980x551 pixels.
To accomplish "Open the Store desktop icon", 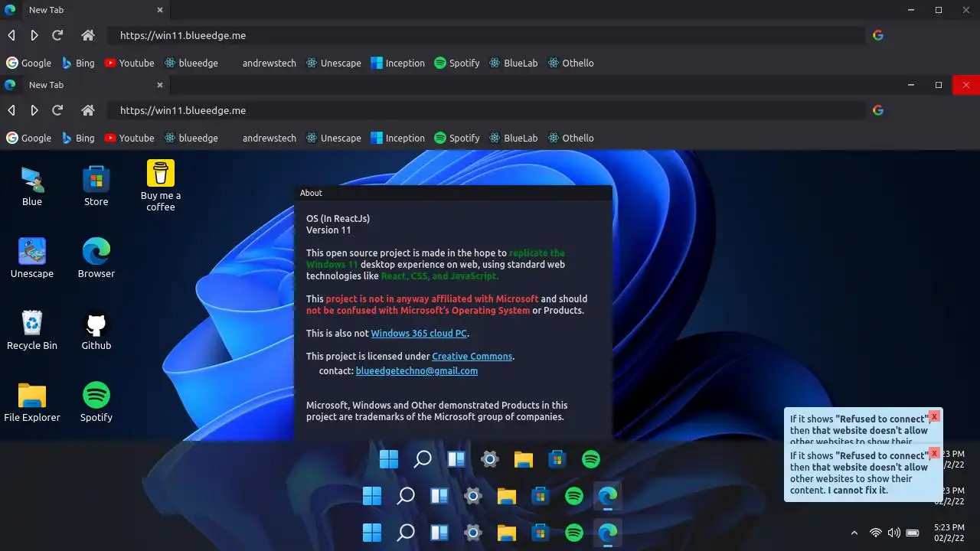I will tap(96, 186).
